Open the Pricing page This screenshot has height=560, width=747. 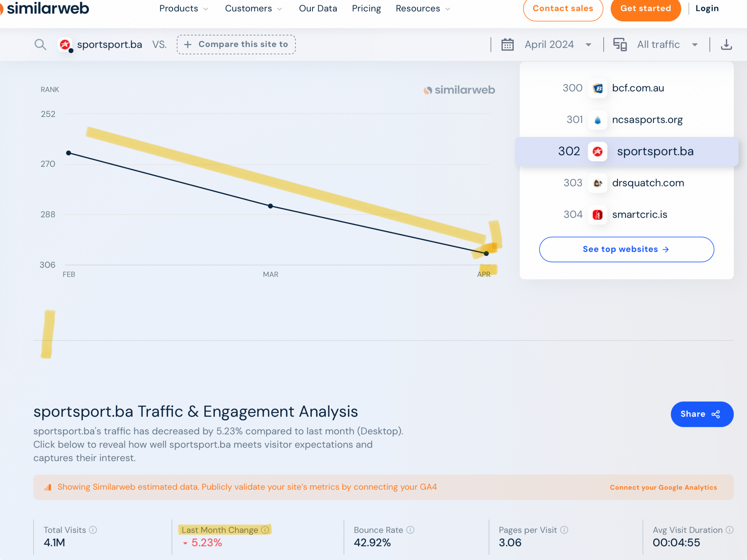click(366, 8)
